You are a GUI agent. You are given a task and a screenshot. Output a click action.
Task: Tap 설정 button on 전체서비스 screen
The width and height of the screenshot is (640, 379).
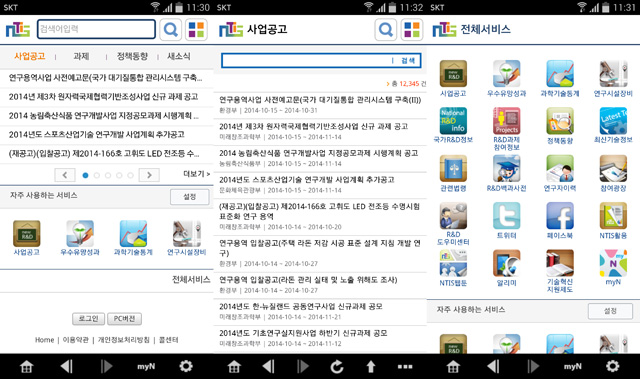(610, 311)
